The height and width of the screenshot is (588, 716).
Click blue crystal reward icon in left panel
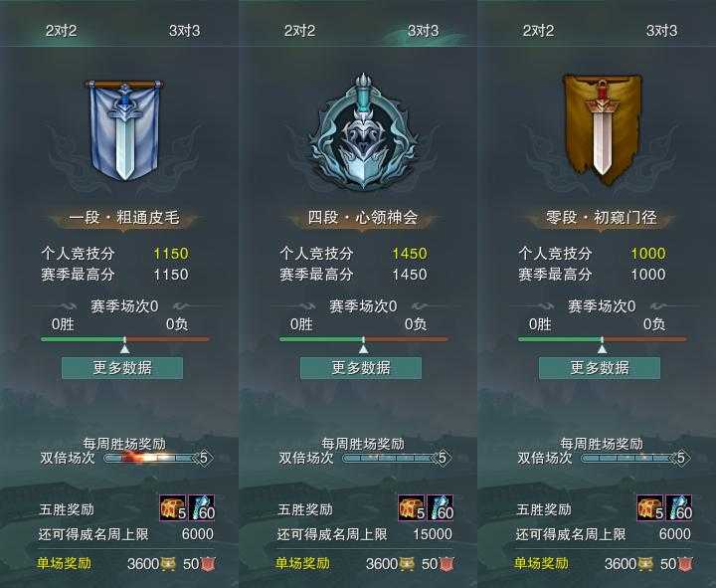coord(201,507)
